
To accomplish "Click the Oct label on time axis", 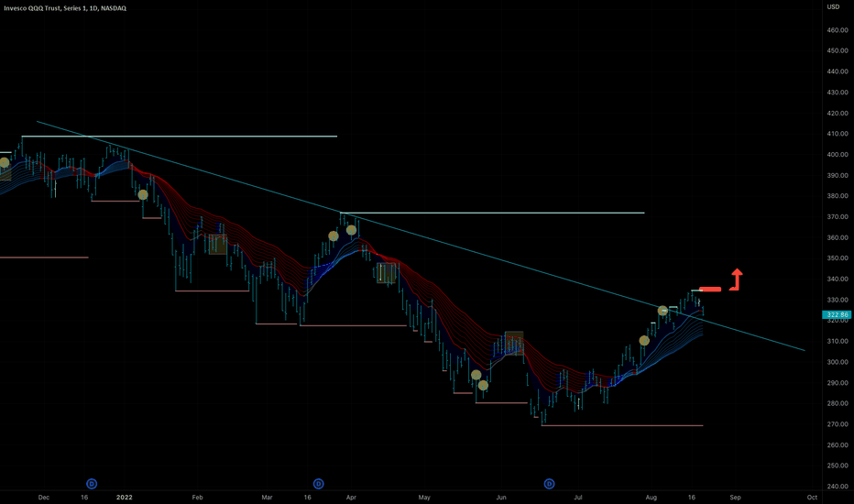I will (812, 498).
